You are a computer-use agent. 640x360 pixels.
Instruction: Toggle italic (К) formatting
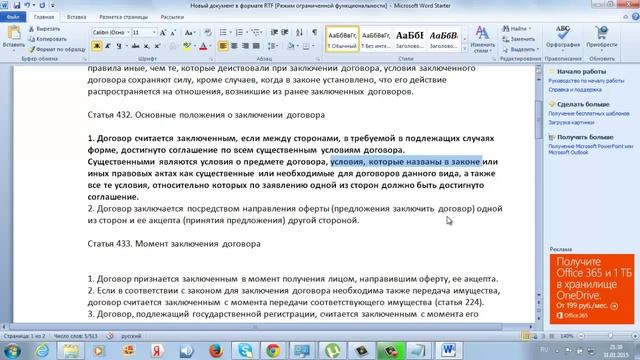pyautogui.click(x=108, y=46)
